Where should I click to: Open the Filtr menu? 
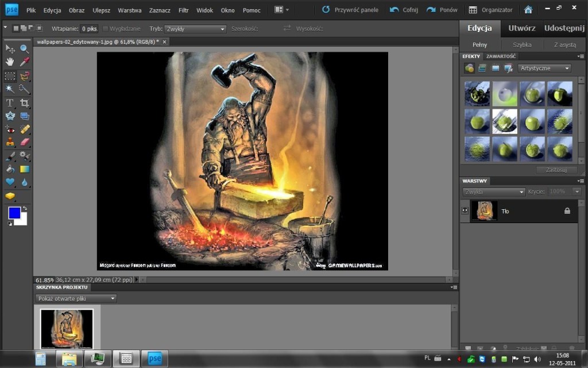pyautogui.click(x=183, y=10)
